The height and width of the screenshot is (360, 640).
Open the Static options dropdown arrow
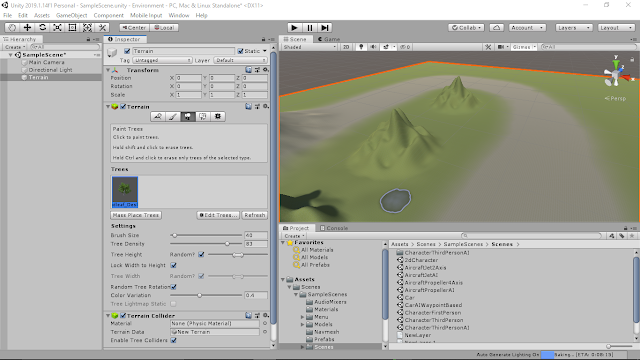(265, 51)
